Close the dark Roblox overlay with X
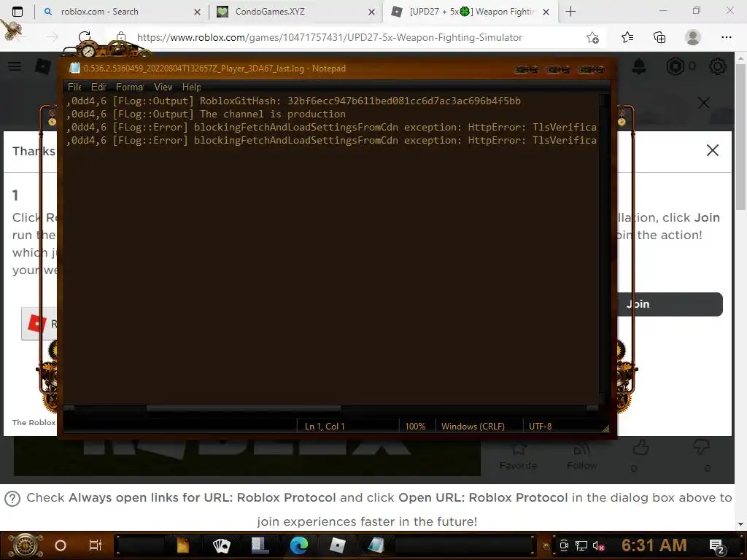Screen dimensions: 747x560 [x=704, y=102]
